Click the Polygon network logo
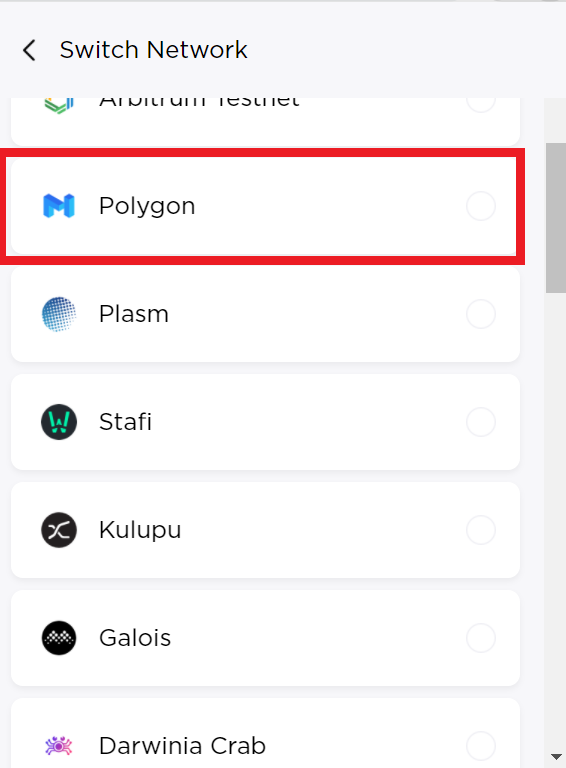Viewport: 566px width, 768px height. coord(59,206)
